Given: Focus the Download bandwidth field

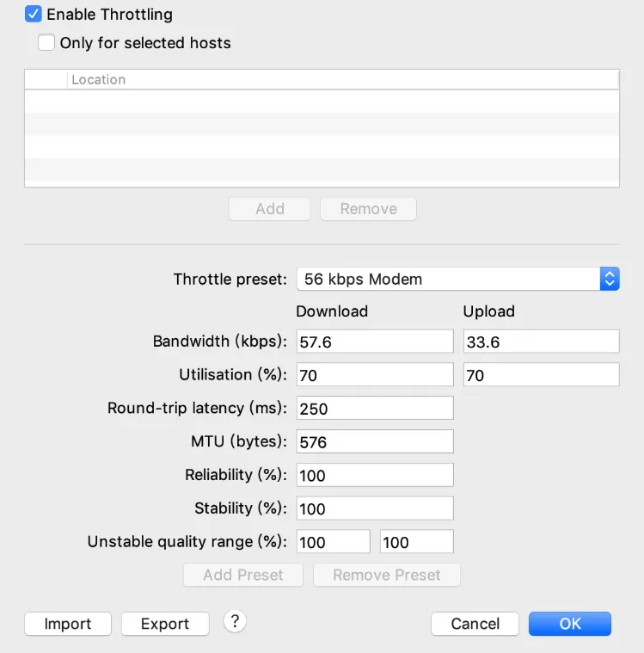Looking at the screenshot, I should click(374, 342).
